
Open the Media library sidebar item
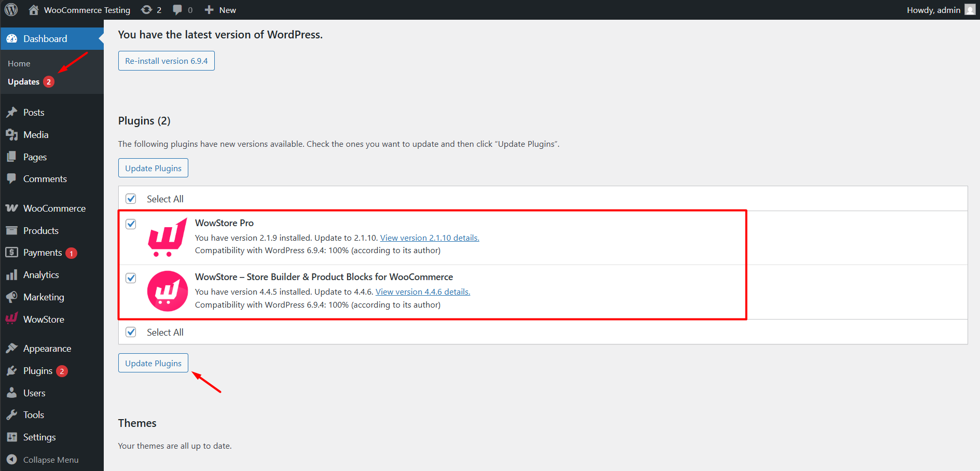35,134
